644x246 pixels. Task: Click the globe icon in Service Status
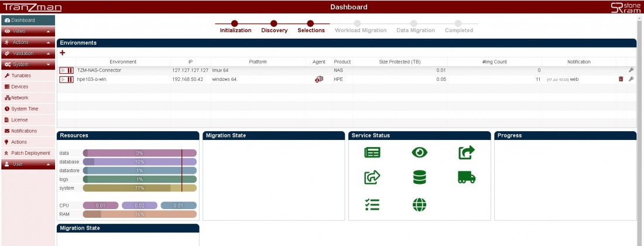click(x=420, y=204)
